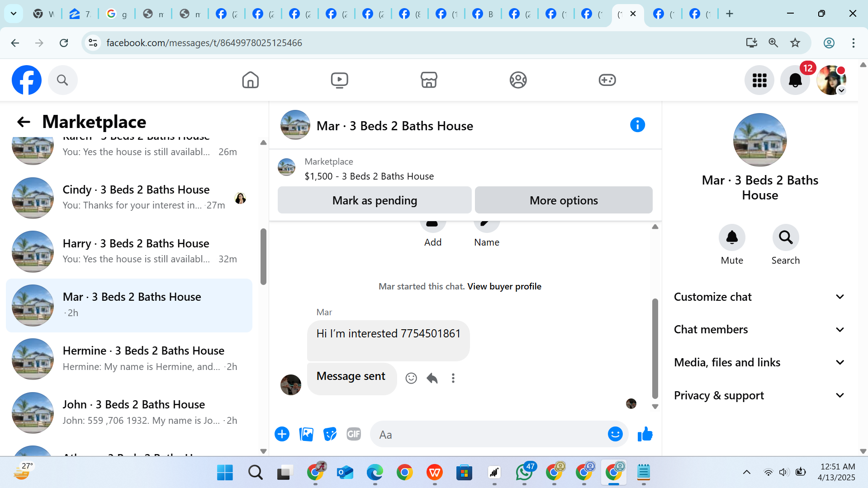The image size is (868, 488).
Task: Open more options for 'Message sent' bubble
Action: click(x=453, y=378)
